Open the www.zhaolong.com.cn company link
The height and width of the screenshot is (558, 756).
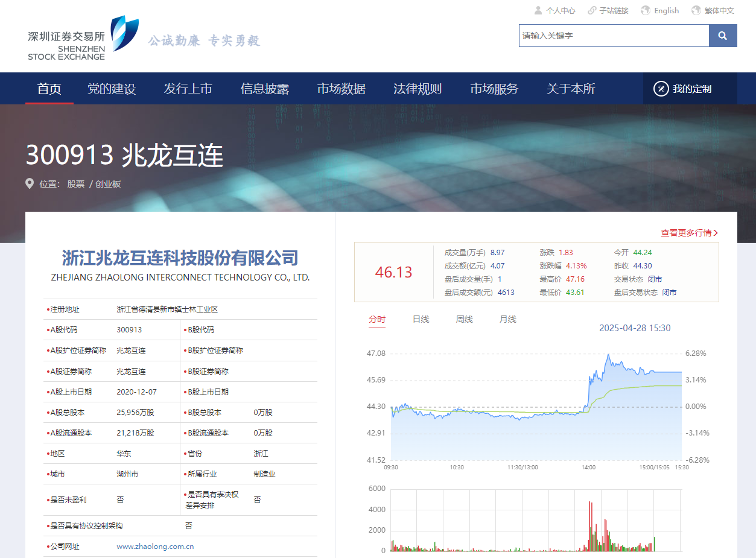(155, 547)
